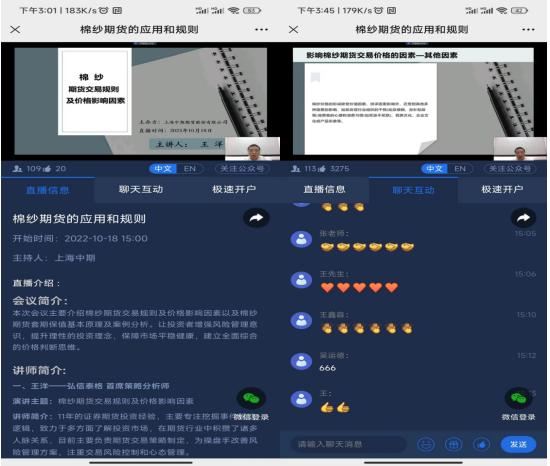Focus the chat message input field
550x466 pixels.
[348, 444]
